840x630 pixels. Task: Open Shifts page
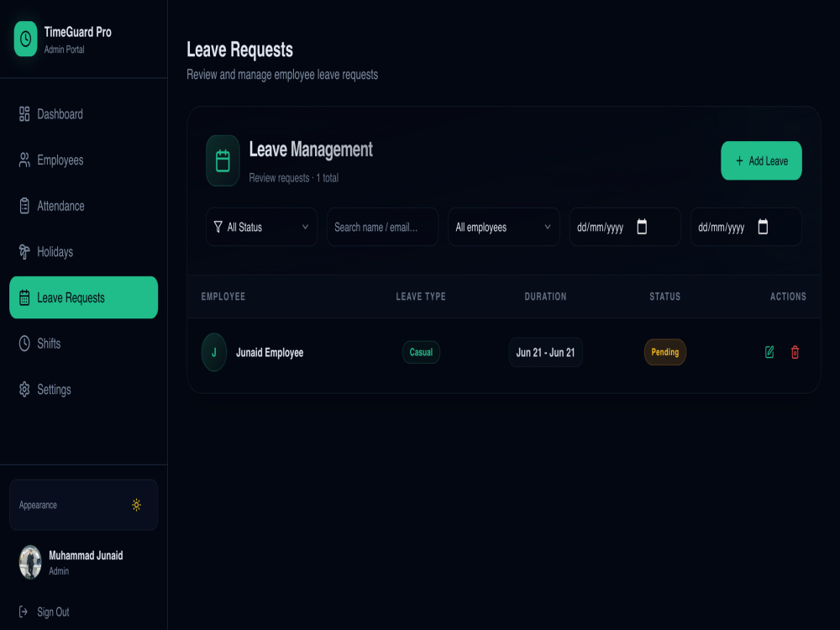click(83, 344)
